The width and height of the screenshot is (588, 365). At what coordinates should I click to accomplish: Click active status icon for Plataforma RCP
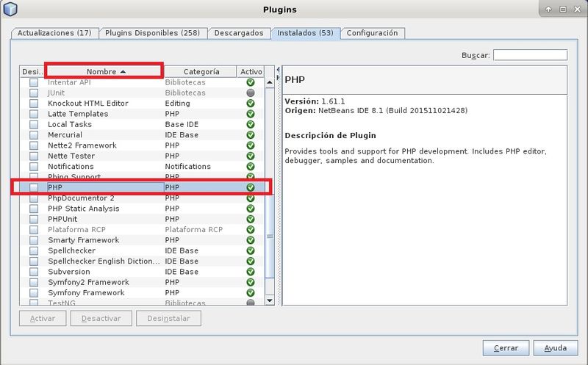pyautogui.click(x=251, y=229)
